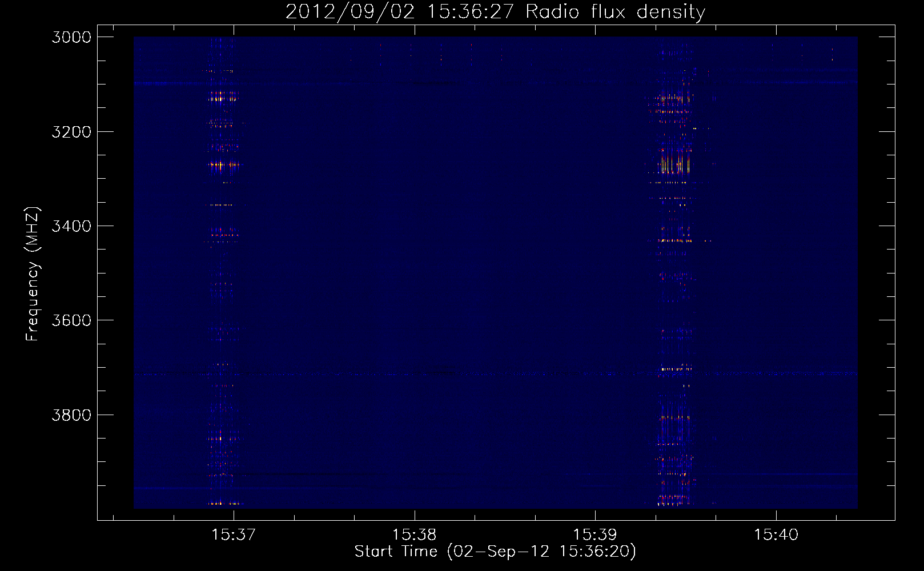Click the 3800 frequency tick label
The image size is (924, 571).
click(71, 415)
